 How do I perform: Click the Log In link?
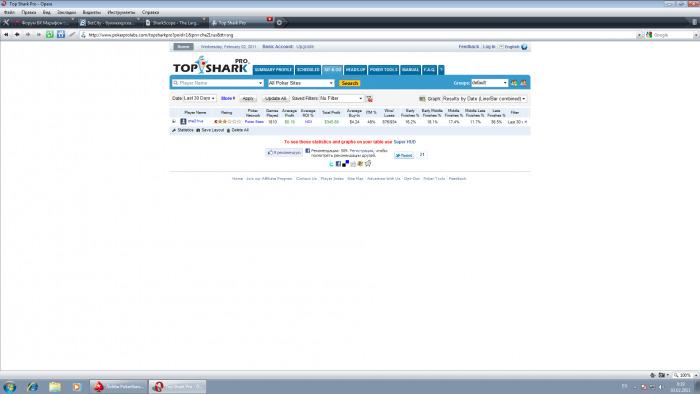[489, 46]
